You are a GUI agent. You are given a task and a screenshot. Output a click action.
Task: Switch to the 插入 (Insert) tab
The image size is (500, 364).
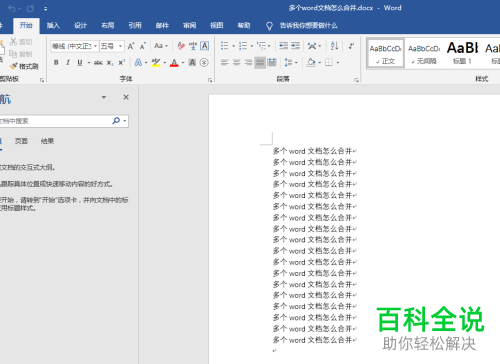coord(53,25)
